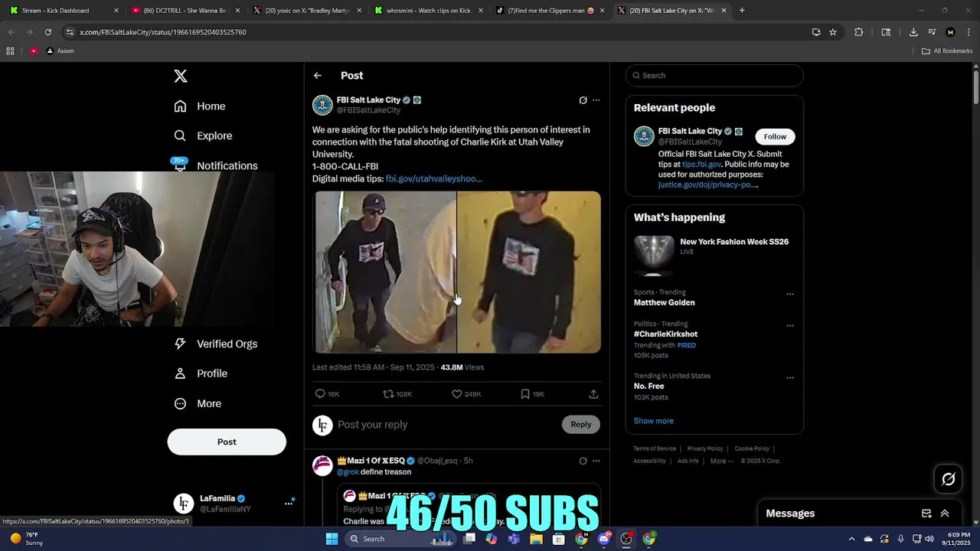Click the X logo in the sidebar

point(181,76)
